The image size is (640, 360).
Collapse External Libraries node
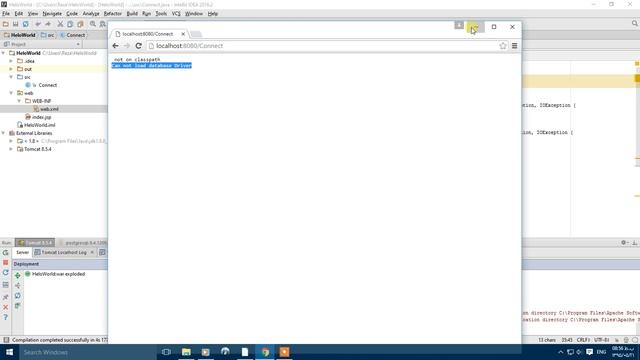coord(4,133)
